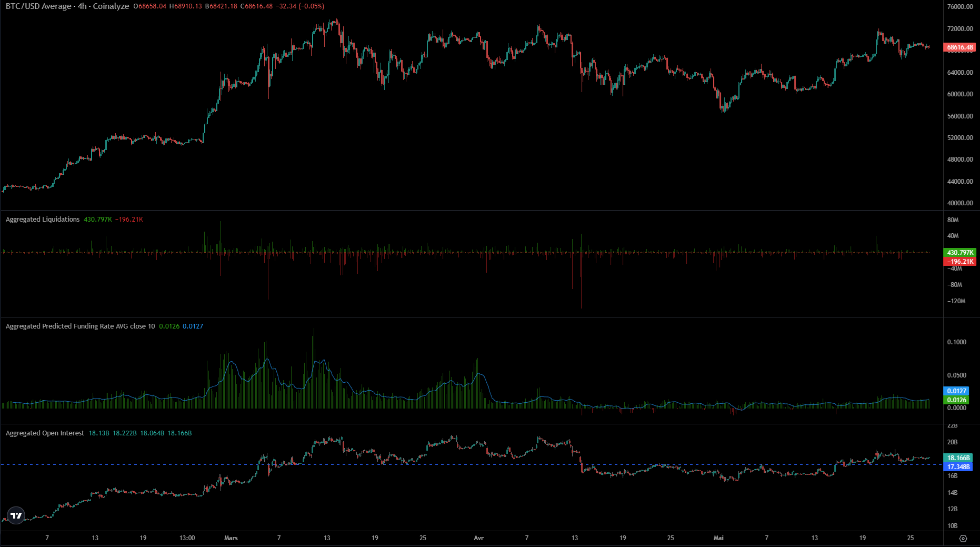Click the 0.0126 green funding rate tag
Screen dimensions: 980x547
pyautogui.click(x=956, y=400)
